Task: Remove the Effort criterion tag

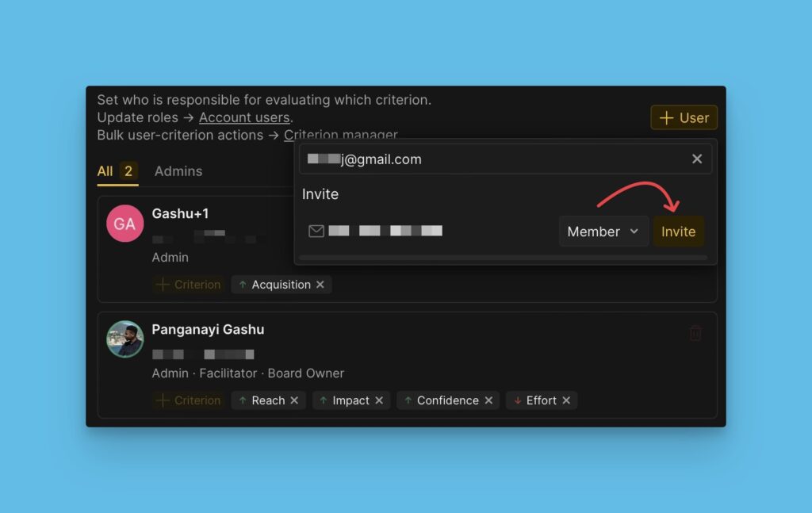Action: [x=566, y=400]
